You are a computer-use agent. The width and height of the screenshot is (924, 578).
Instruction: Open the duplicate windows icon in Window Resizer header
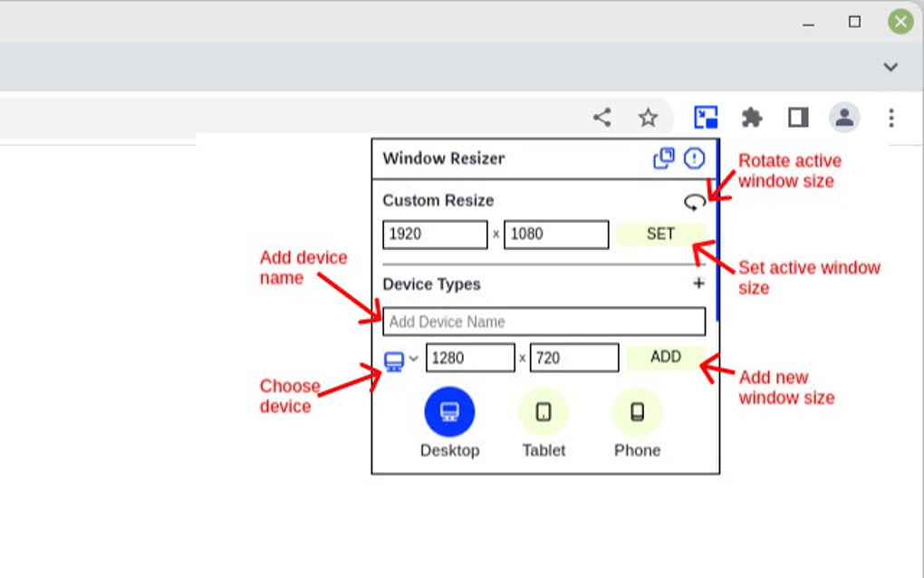tap(664, 158)
